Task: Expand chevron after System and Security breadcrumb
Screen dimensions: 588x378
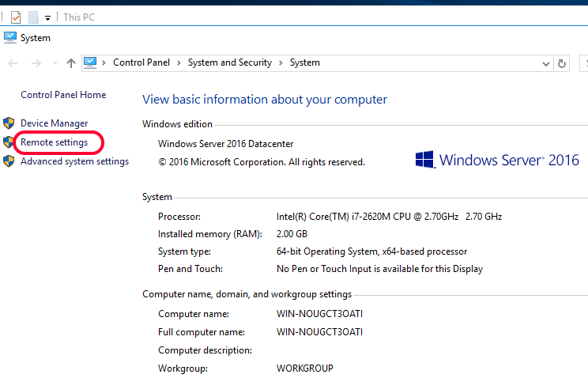Action: (281, 63)
